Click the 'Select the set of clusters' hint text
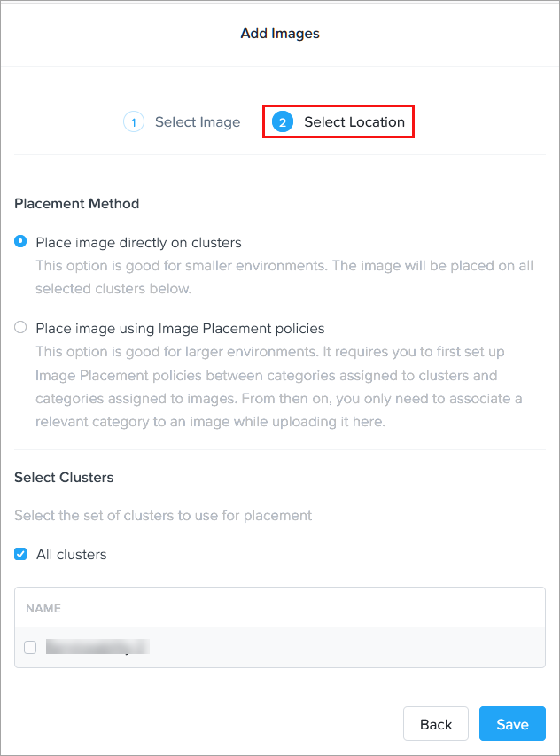 163,515
